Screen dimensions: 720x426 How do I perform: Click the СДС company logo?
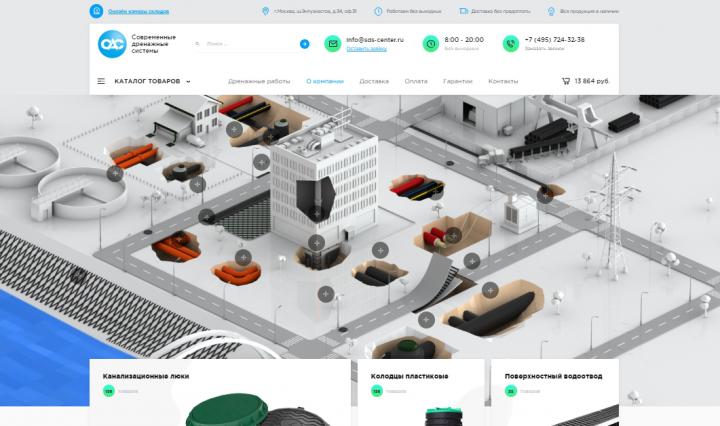coord(112,44)
